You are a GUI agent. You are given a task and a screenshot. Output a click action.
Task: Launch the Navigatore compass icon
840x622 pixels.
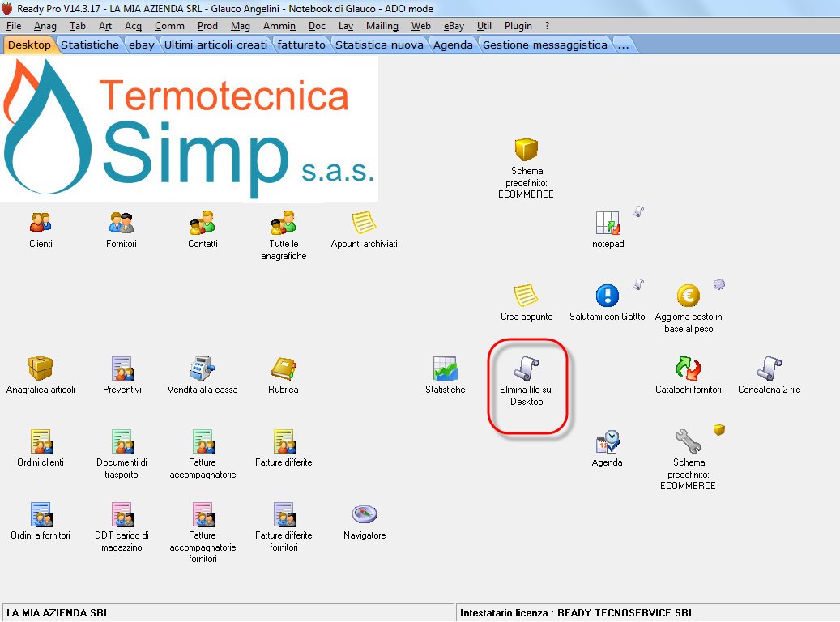365,514
